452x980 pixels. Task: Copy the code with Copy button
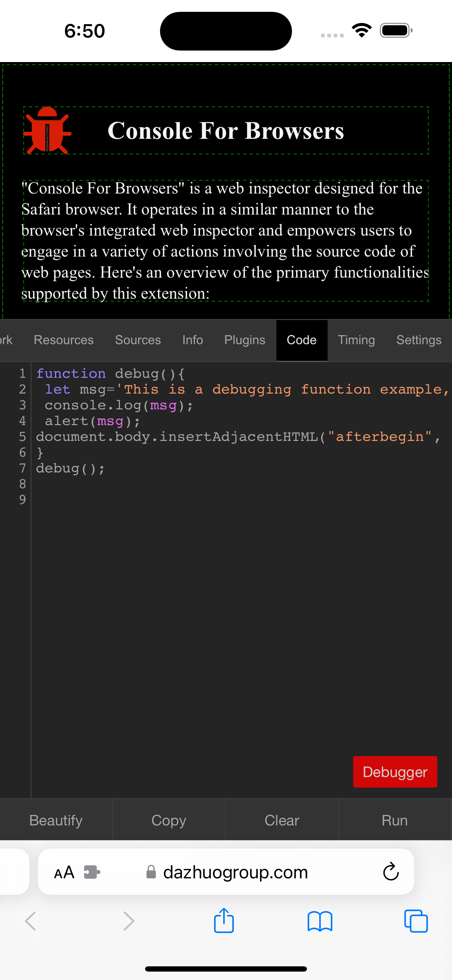click(169, 821)
